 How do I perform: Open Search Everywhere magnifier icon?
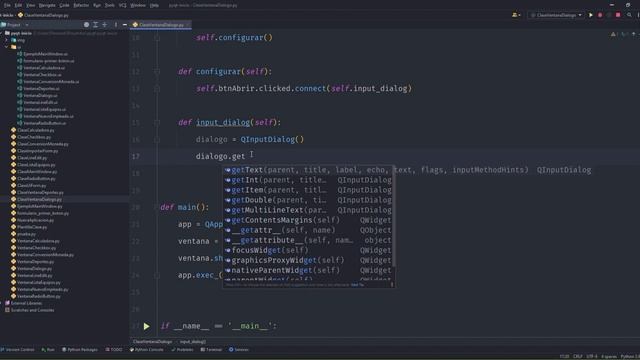[629, 15]
